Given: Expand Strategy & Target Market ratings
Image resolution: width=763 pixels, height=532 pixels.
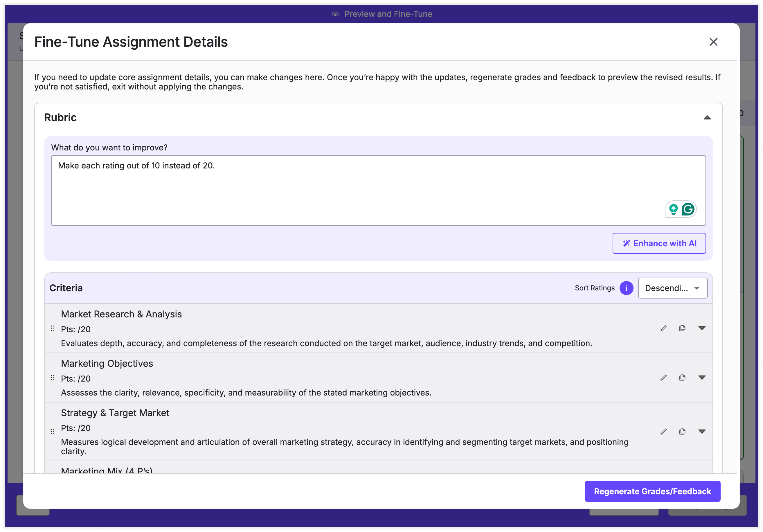Looking at the screenshot, I should 701,431.
